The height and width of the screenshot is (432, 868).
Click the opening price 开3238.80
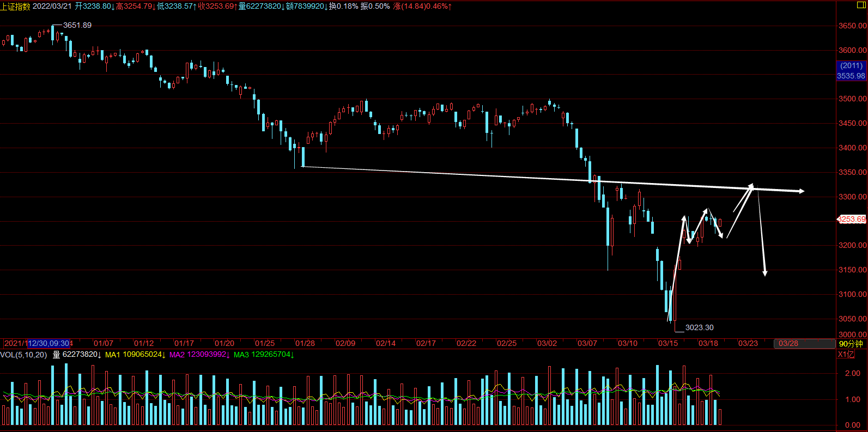[x=95, y=7]
